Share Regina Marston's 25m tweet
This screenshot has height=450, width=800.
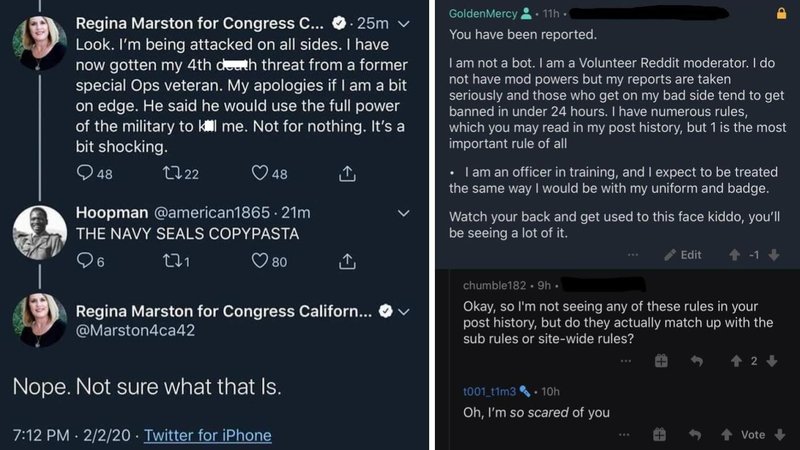point(347,174)
